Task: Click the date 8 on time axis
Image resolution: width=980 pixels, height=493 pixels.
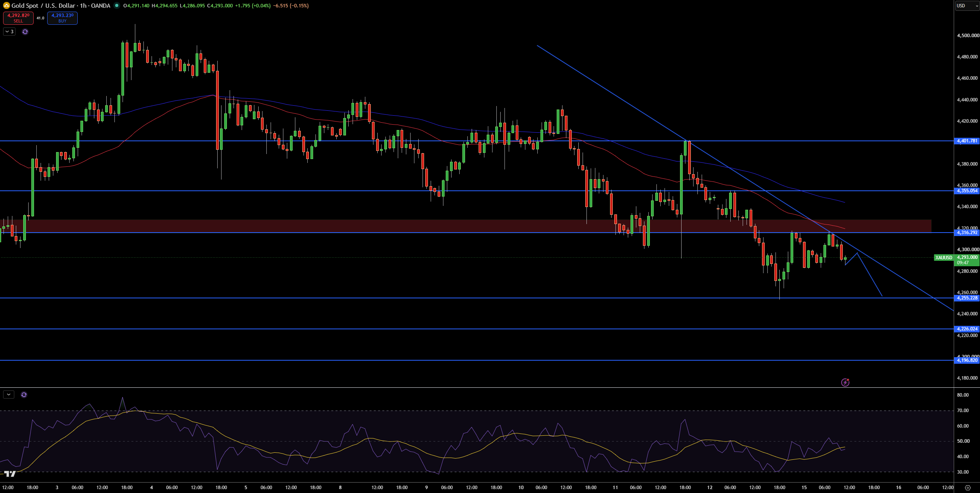Action: pyautogui.click(x=340, y=488)
